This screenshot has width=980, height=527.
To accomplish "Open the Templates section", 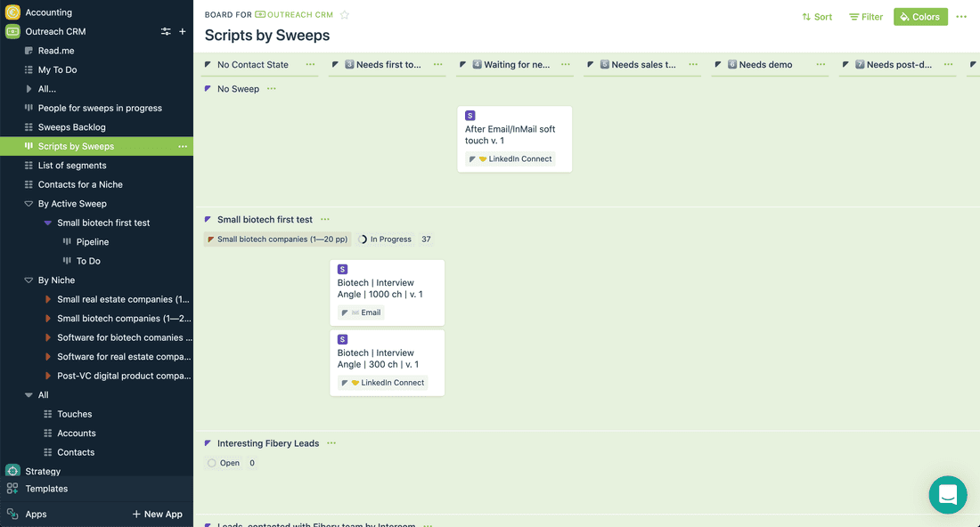I will [46, 488].
